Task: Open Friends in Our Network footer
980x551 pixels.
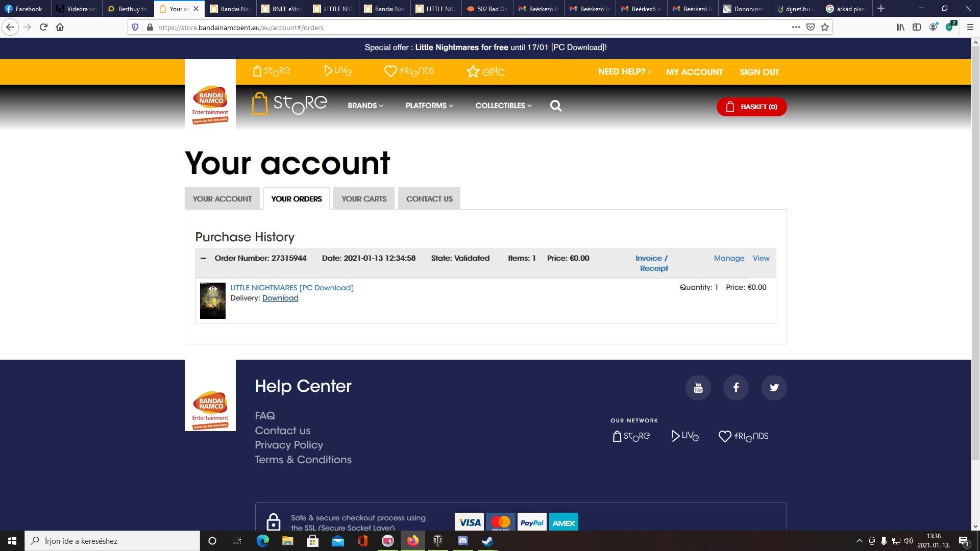Action: 743,436
